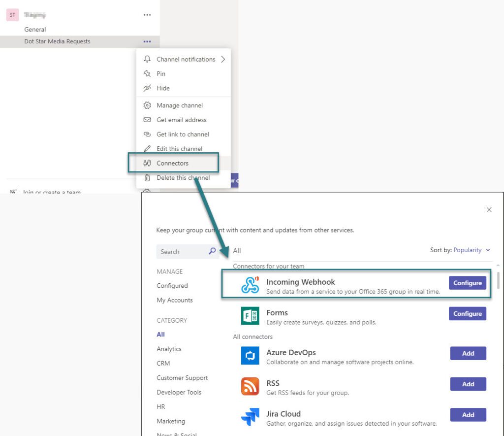Click the Connectors plug icon

tap(147, 163)
